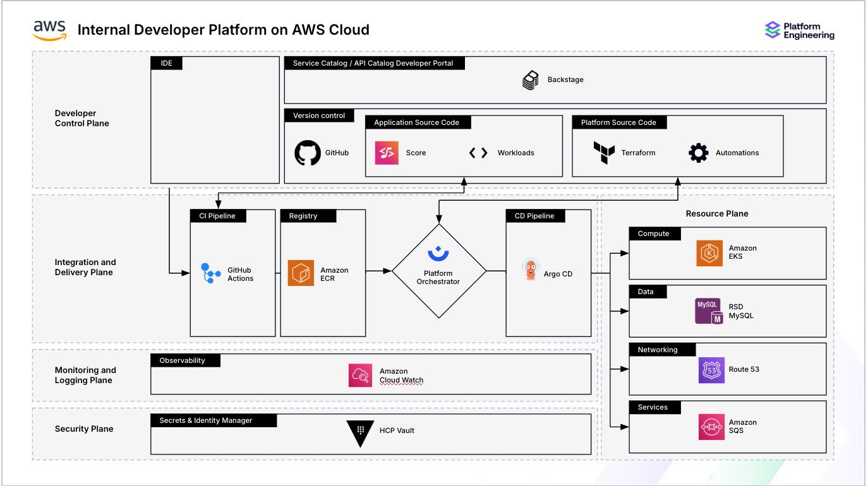Select the HCP Vault triangle icon
Viewport: 868px width, 486px height.
pos(360,433)
